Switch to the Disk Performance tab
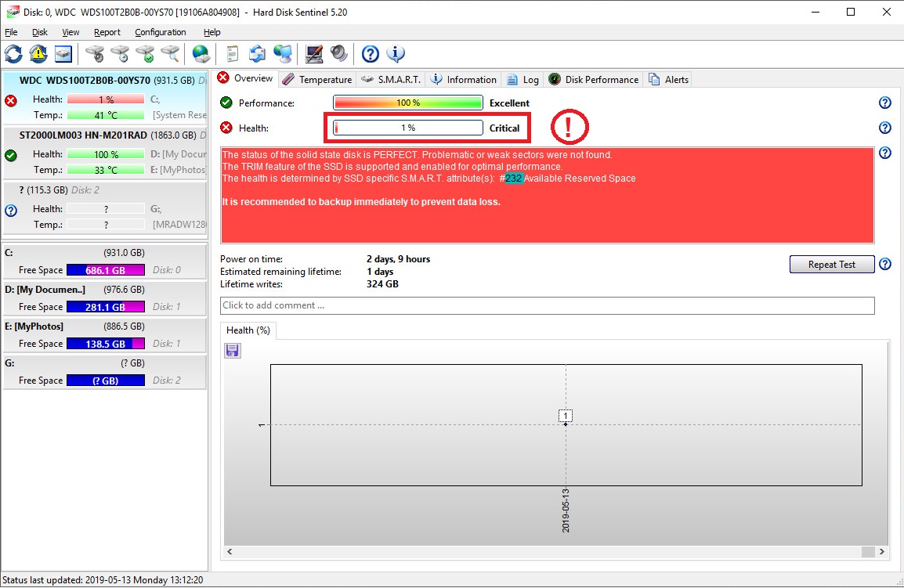This screenshot has width=904, height=588. tap(593, 80)
